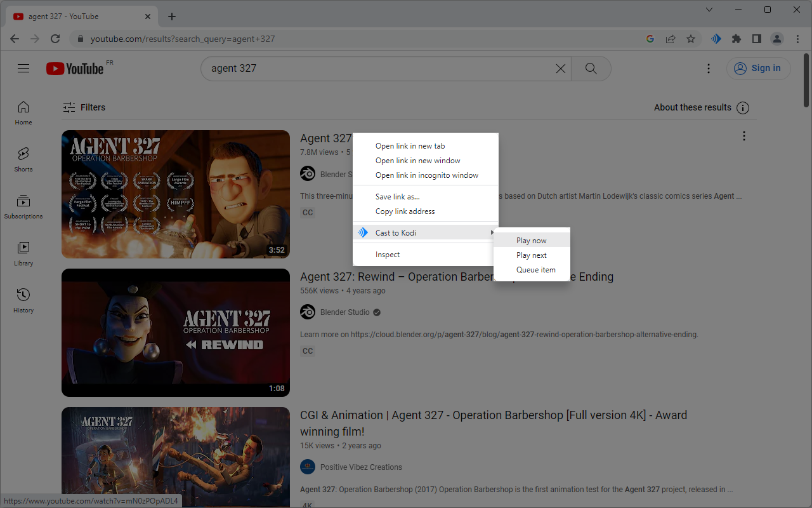Open the Chrome extensions puzzle menu
Viewport: 812px width, 508px height.
(737, 39)
